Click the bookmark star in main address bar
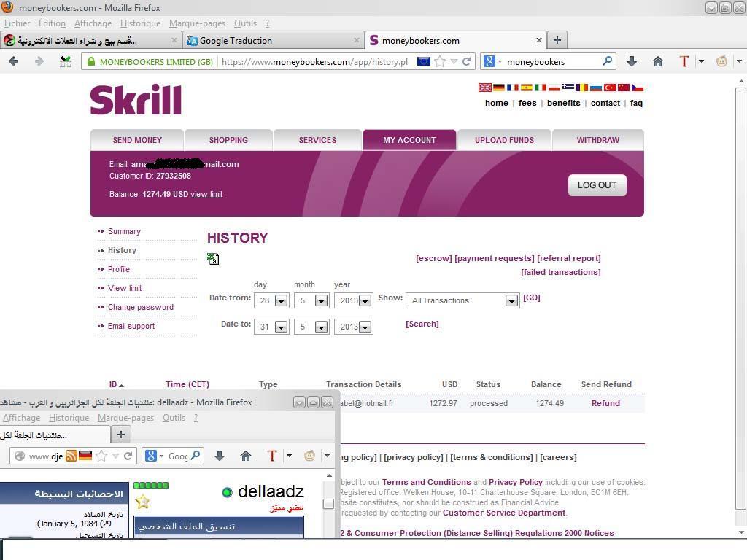 tap(440, 61)
